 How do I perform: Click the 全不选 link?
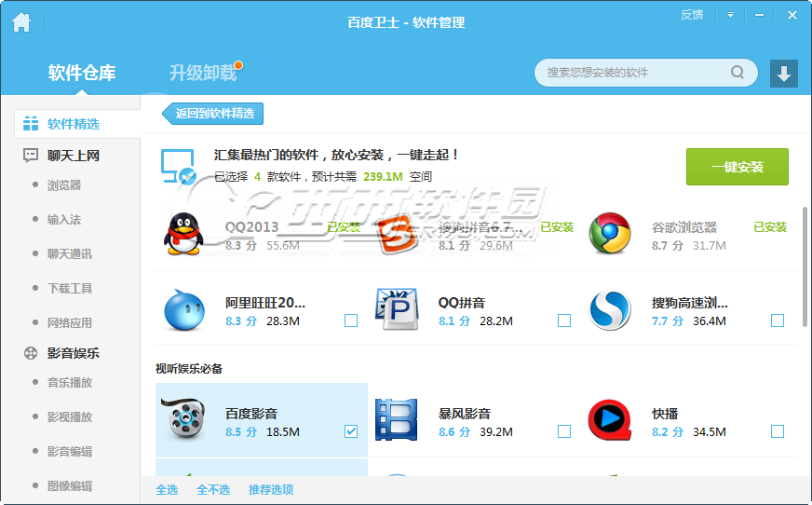pyautogui.click(x=213, y=489)
